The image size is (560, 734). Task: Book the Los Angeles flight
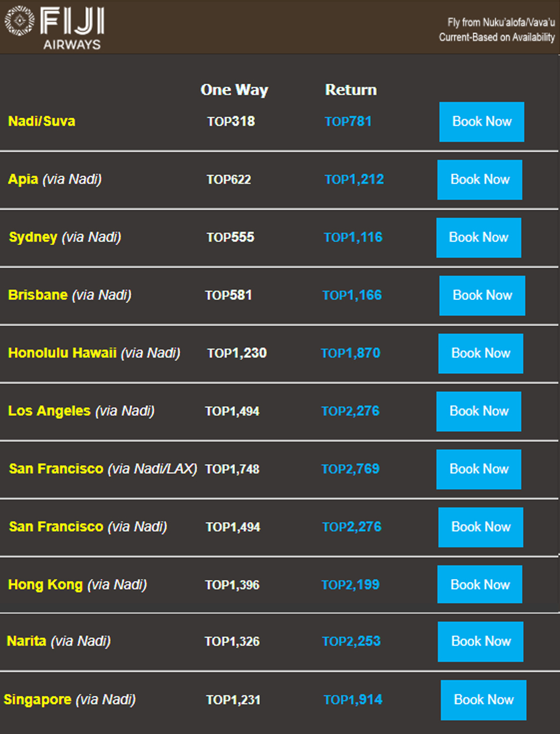[479, 412]
